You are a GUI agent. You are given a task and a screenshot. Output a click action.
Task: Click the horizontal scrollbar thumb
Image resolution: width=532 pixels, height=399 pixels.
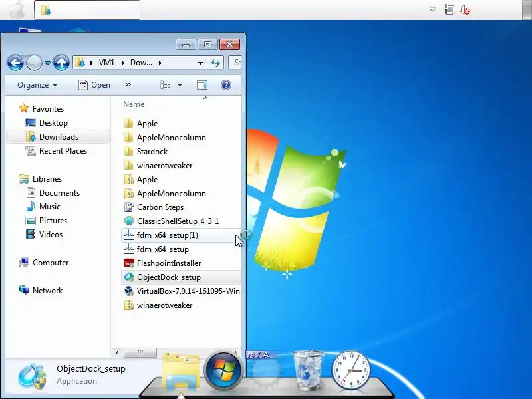tap(140, 352)
